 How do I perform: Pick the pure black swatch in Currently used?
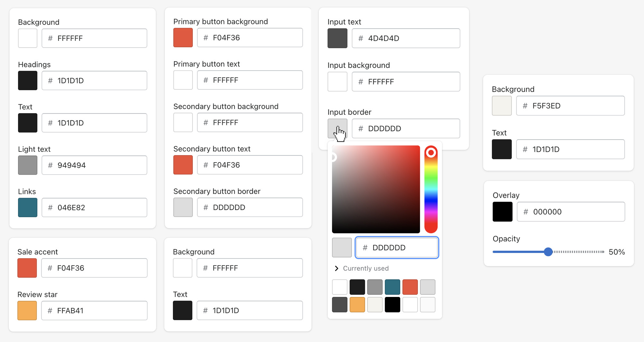(x=393, y=305)
